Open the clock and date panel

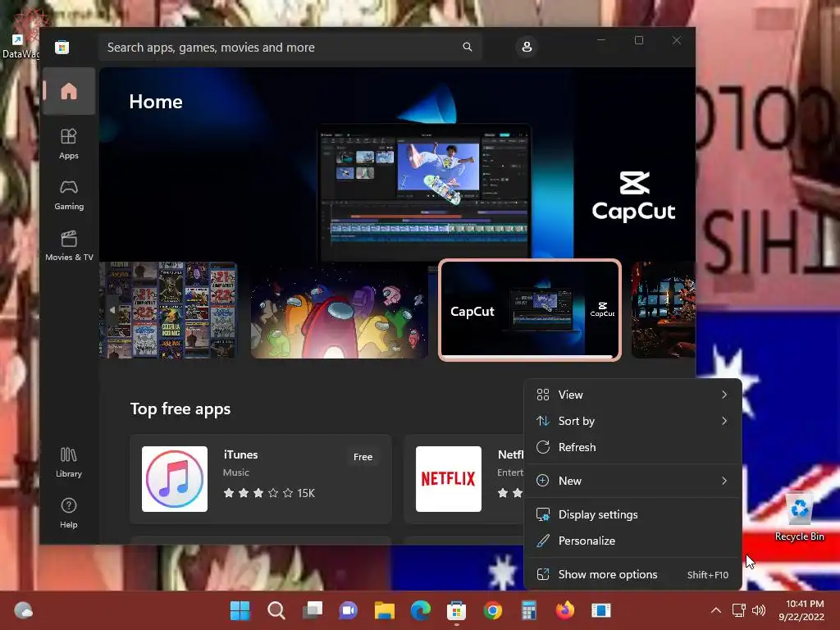(801, 610)
